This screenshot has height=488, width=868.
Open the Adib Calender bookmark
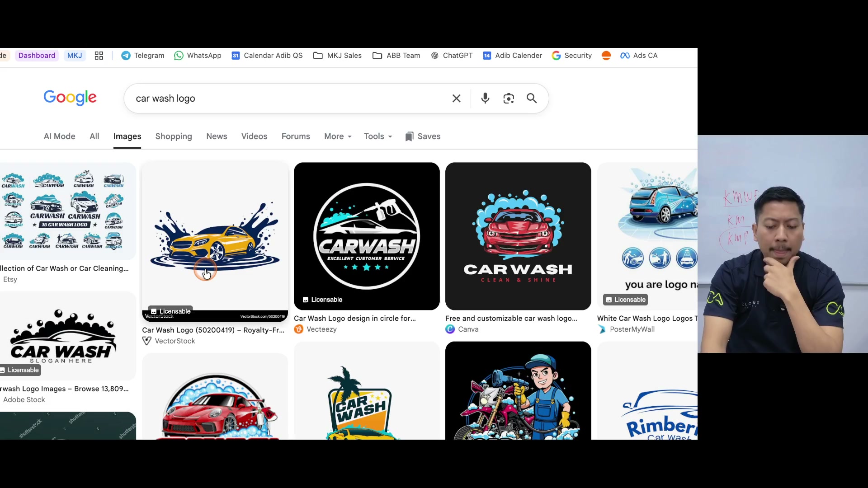pyautogui.click(x=512, y=56)
